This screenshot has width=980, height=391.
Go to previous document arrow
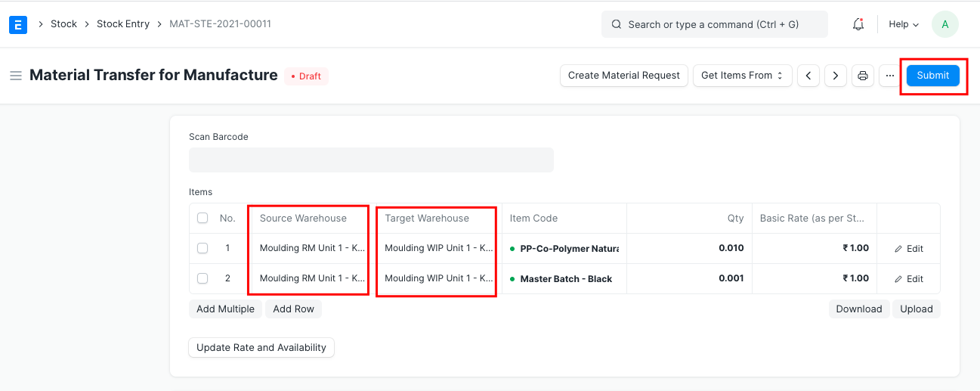click(808, 76)
